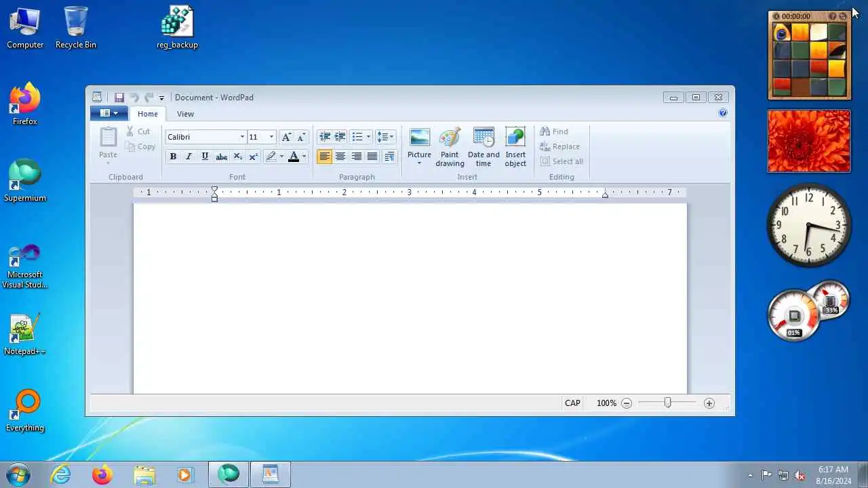This screenshot has width=868, height=488.
Task: Click the Grow font icon
Action: coord(286,137)
